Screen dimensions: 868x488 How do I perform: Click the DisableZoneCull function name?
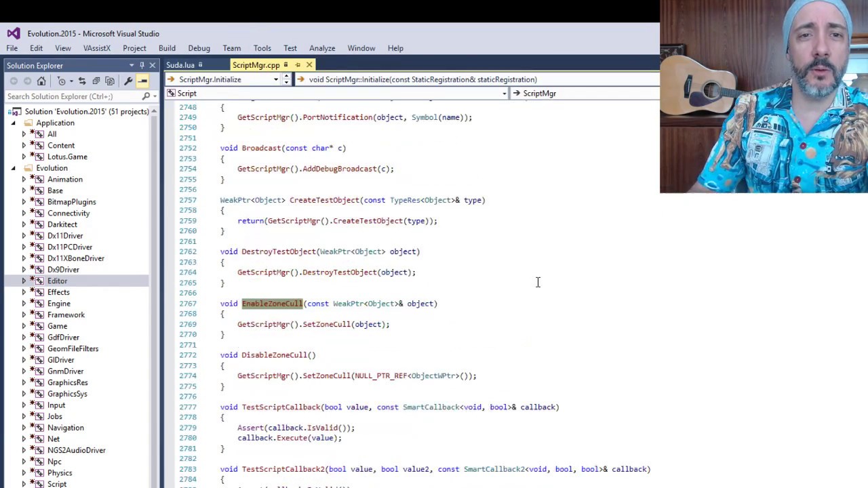coord(274,355)
